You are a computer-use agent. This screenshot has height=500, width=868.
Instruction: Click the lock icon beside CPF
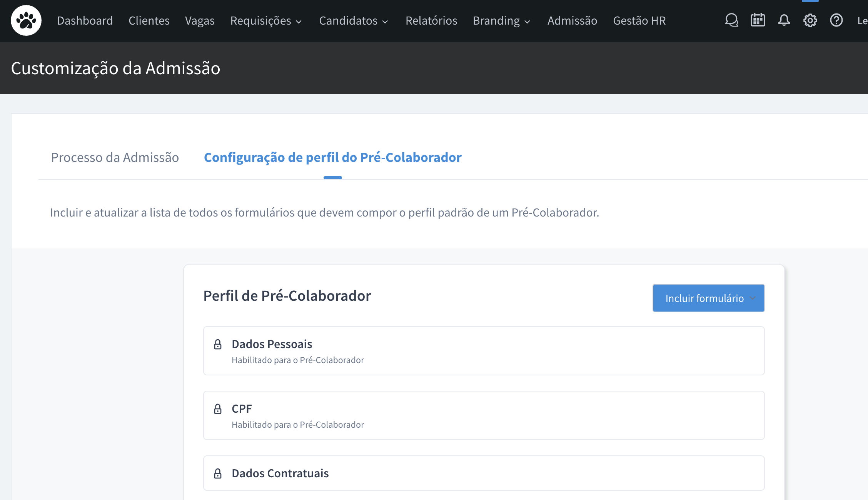[218, 409]
